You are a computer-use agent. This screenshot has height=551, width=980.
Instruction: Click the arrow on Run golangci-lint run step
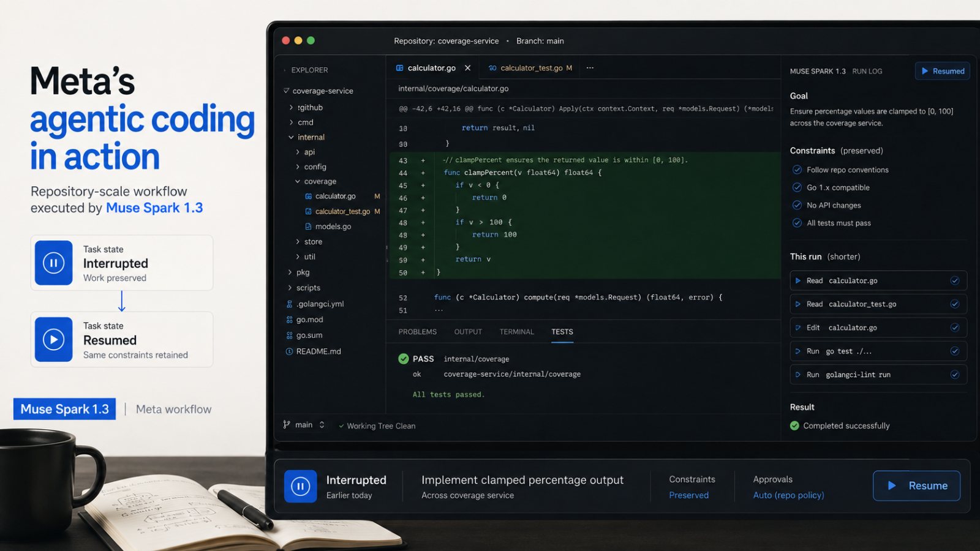coord(798,374)
